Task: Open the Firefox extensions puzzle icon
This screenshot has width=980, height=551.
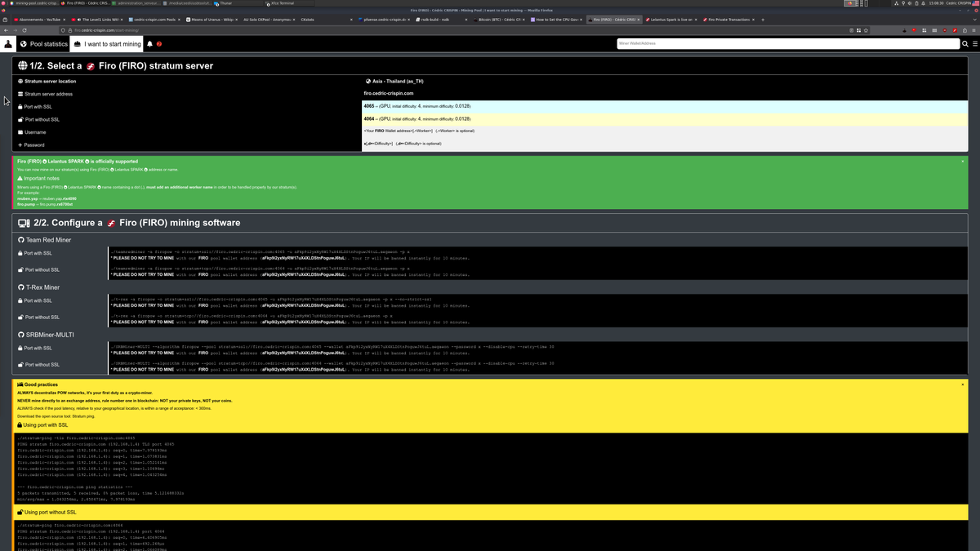Action: [x=964, y=30]
